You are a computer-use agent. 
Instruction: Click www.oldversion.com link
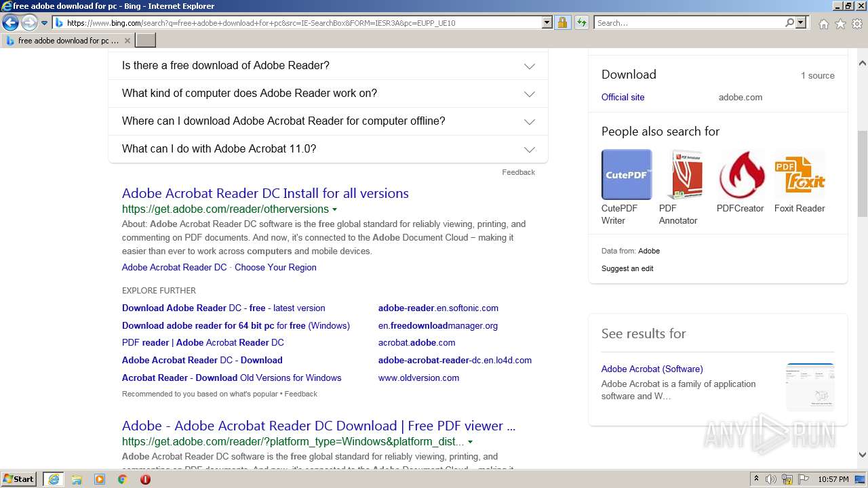(418, 378)
